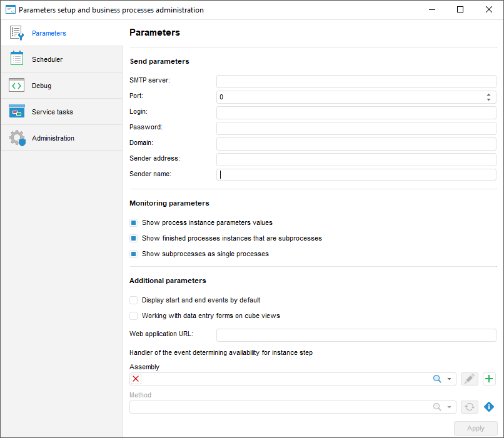Click the SMTP server input field

[x=356, y=81]
